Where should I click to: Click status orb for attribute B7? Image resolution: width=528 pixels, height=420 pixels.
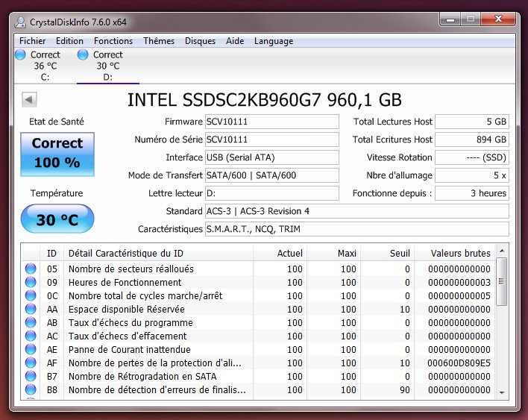click(x=31, y=377)
